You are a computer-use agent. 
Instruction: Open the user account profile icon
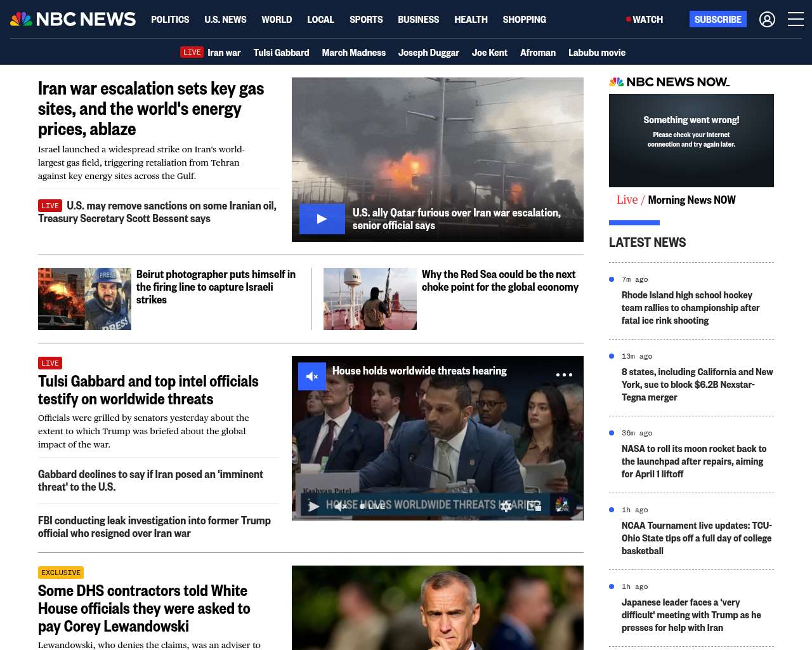point(767,20)
